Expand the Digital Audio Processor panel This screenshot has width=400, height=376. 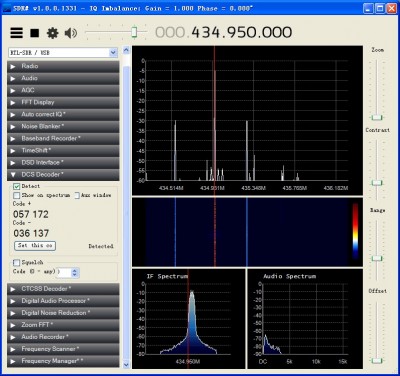click(x=63, y=301)
